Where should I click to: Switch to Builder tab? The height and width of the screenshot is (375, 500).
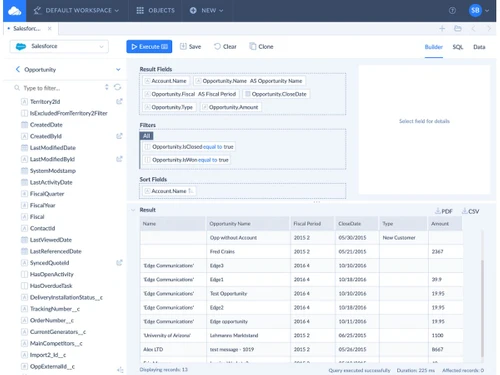[x=433, y=47]
